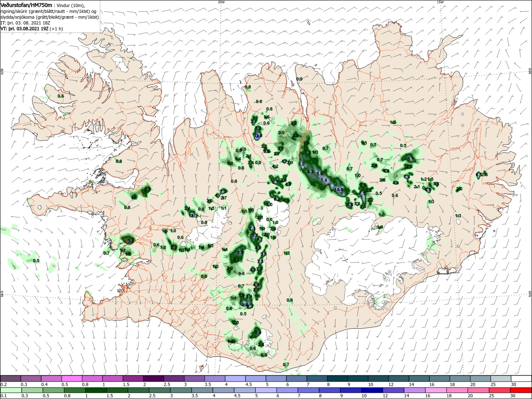Click the top-row swatch between 1 and 1.5
Image resolution: width=532 pixels, height=399 pixels.
click(112, 378)
